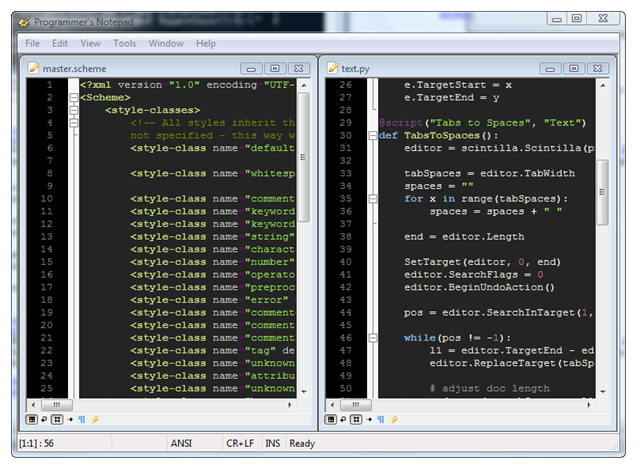
Task: Click '@script("Tabs to Spaces", "Text")' line
Action: (482, 123)
